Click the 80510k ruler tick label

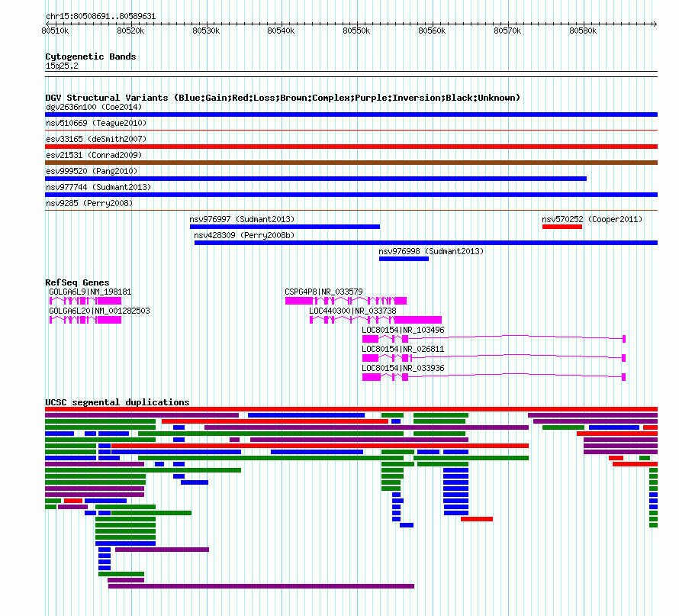(55, 31)
